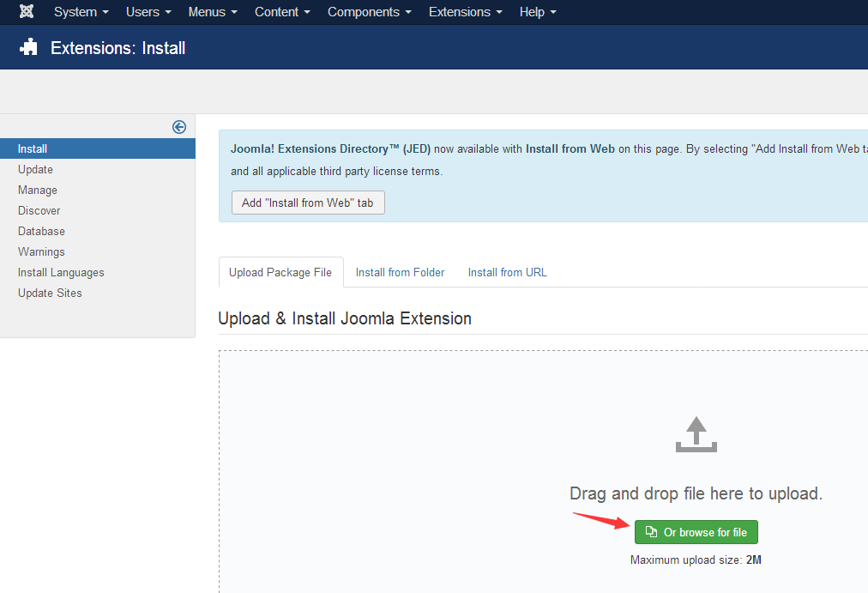This screenshot has height=593, width=868.
Task: Click the Maximum upload size: 2M text
Action: click(x=696, y=560)
